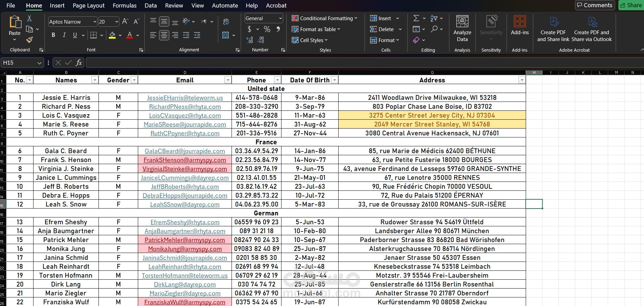Open the font name Aptos Narrow dropdown
This screenshot has width=644, height=306.
tap(95, 22)
